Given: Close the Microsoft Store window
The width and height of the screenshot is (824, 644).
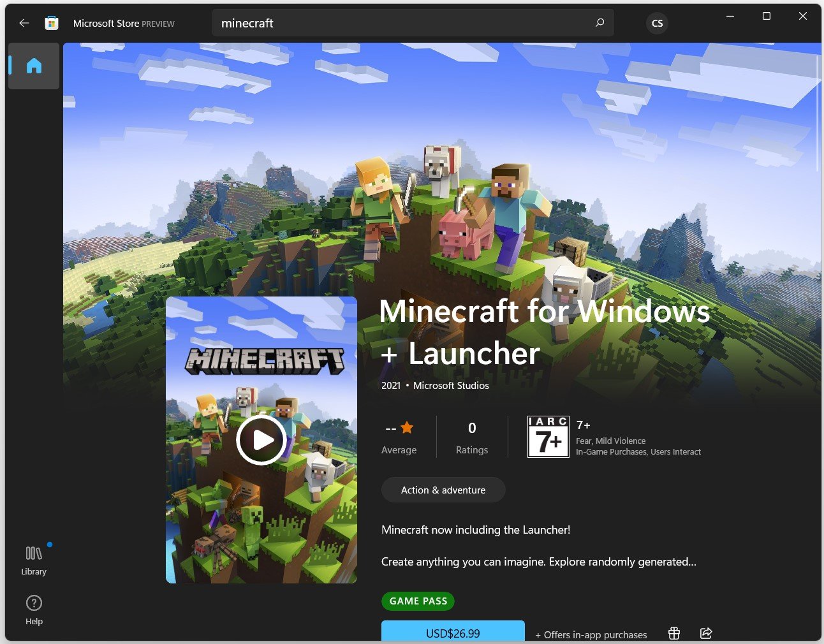Looking at the screenshot, I should pos(803,16).
